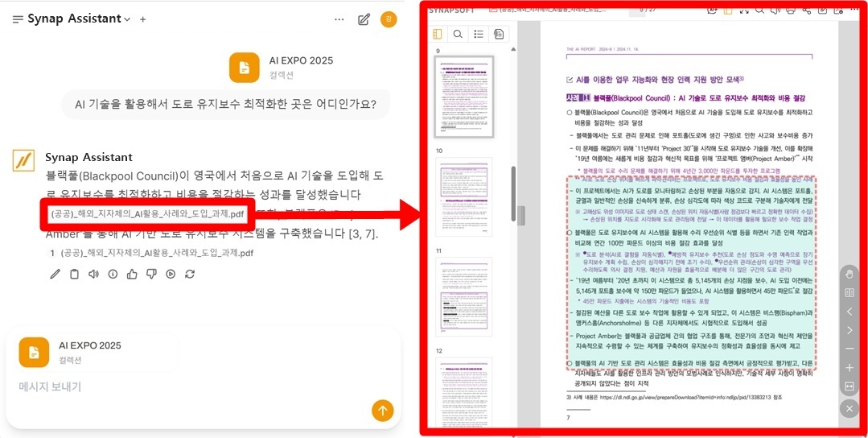Edit the assistant response with pencil icon
Image resolution: width=868 pixels, height=438 pixels.
click(55, 274)
